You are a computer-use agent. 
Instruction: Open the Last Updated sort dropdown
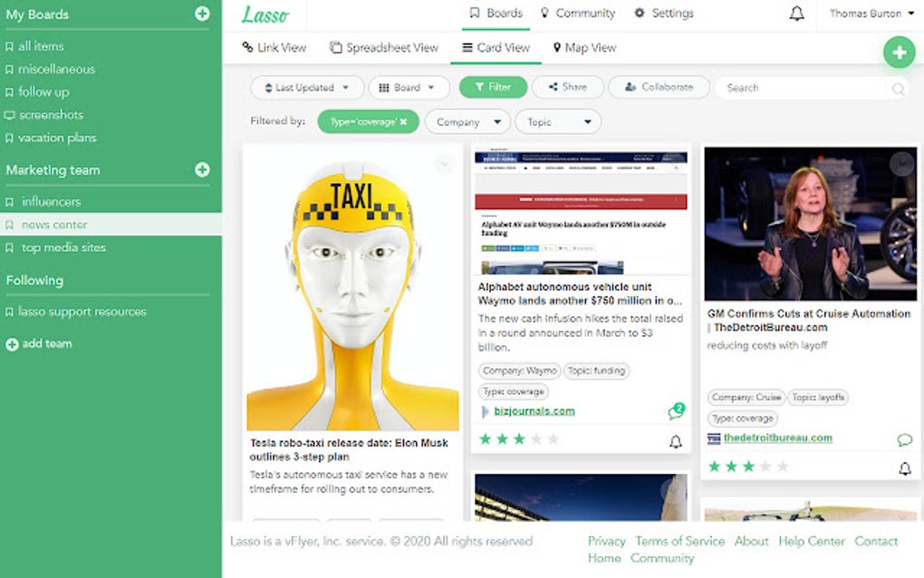[306, 87]
